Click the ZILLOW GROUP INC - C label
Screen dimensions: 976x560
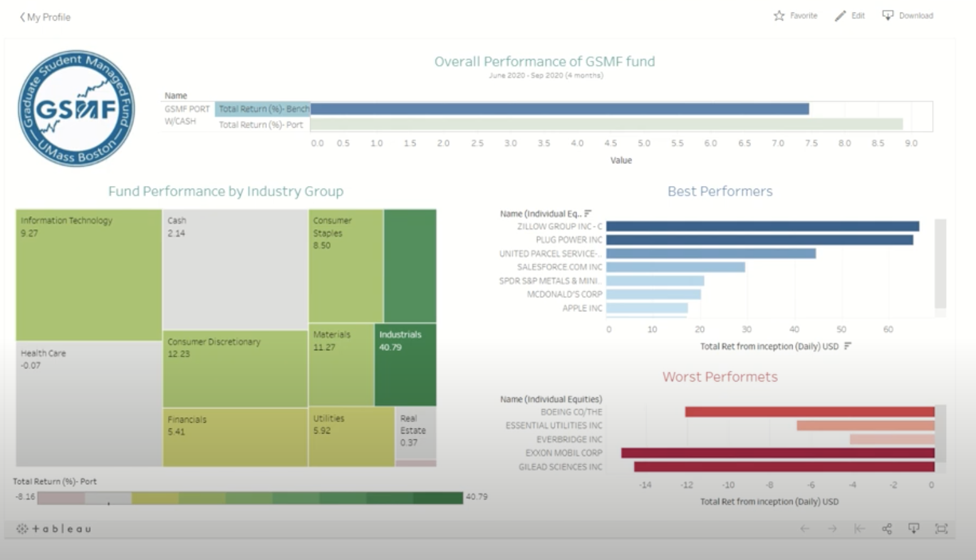(x=559, y=226)
